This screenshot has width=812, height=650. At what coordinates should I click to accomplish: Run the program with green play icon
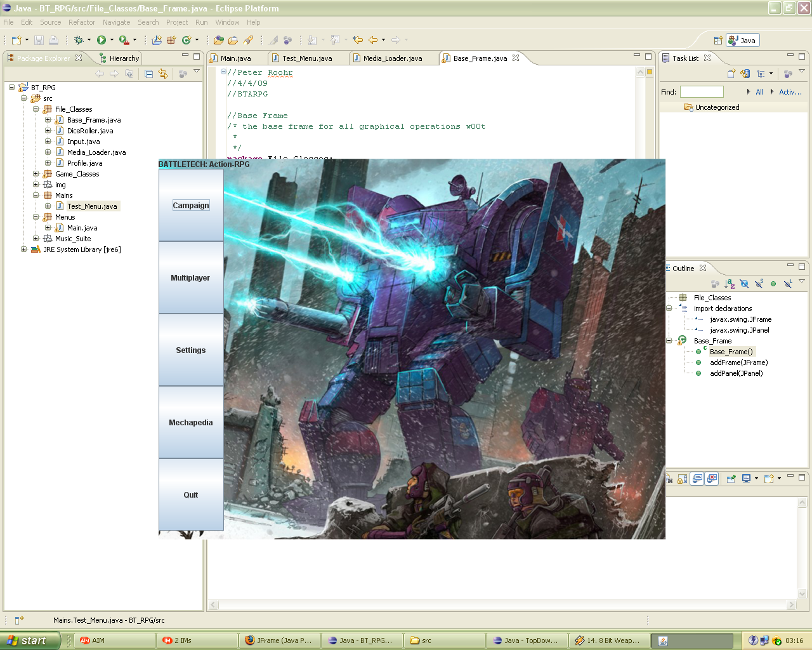pos(101,40)
